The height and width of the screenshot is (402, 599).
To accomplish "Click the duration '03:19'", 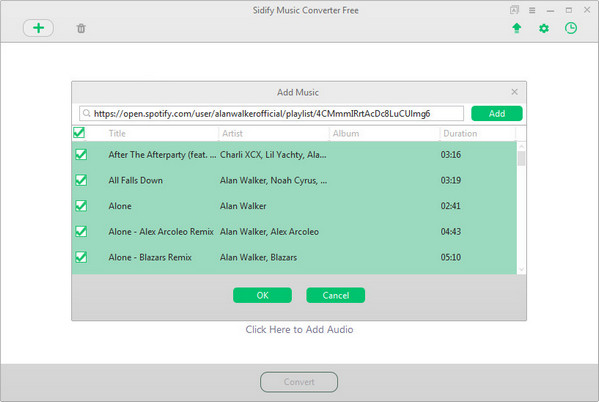I will (451, 180).
